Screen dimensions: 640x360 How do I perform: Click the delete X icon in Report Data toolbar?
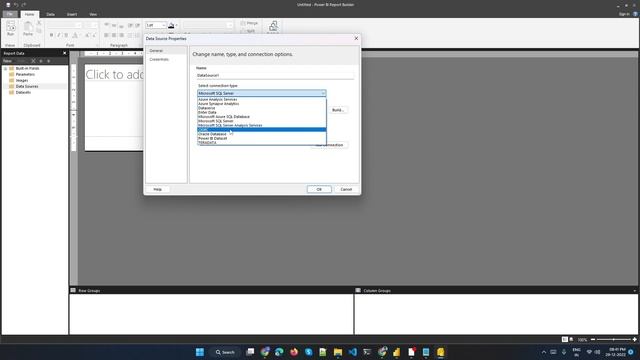[x=33, y=61]
